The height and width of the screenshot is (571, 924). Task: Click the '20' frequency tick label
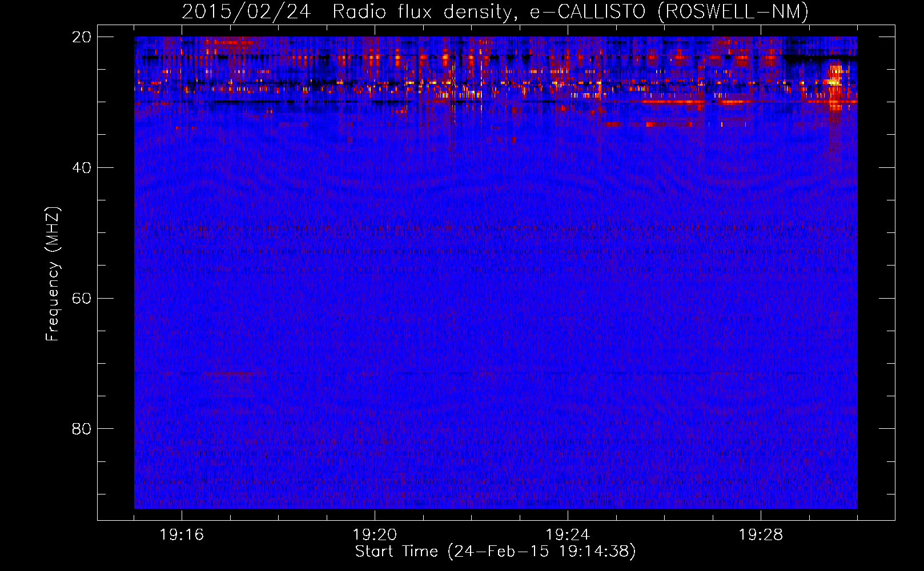click(82, 37)
